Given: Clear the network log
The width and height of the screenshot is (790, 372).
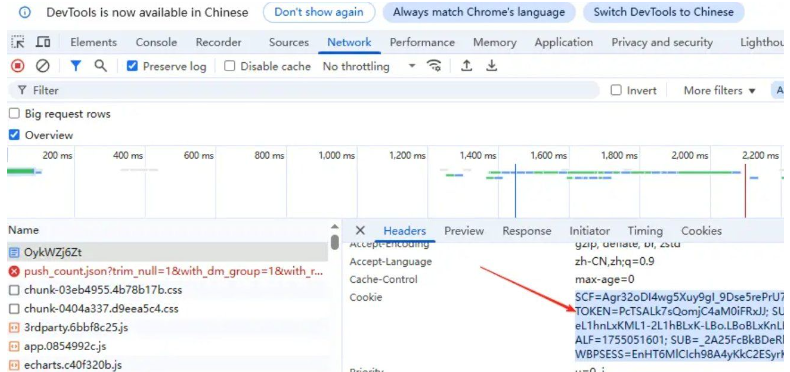Looking at the screenshot, I should point(43,66).
